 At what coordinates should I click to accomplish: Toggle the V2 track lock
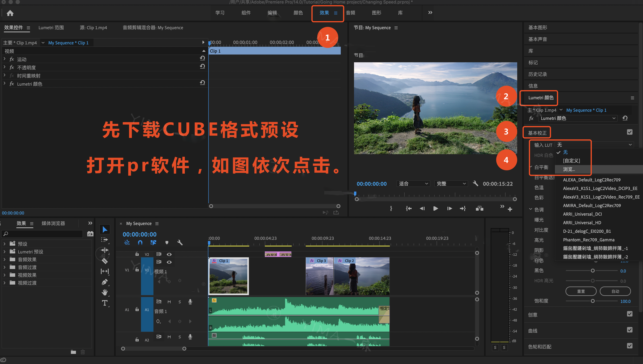[x=137, y=254]
